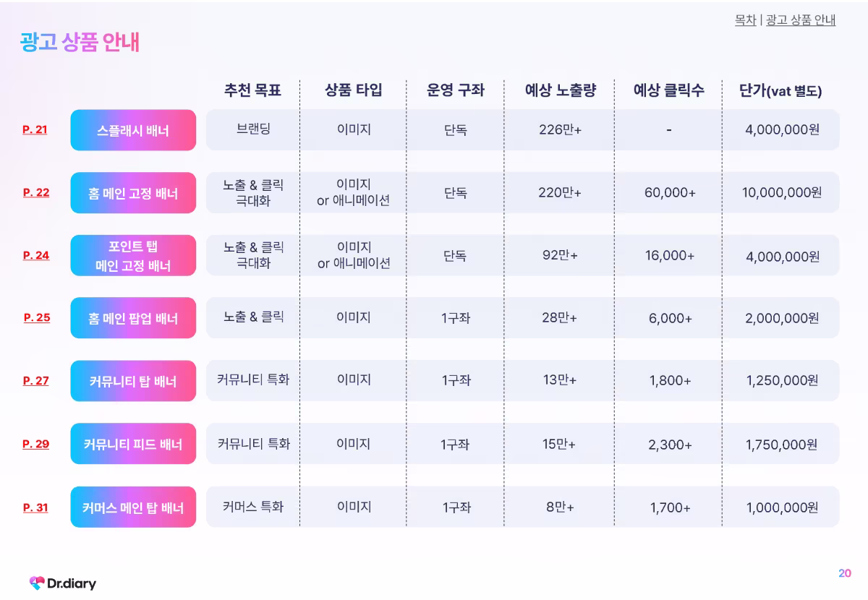
Task: Go to the P. 24 link
Action: tap(36, 255)
